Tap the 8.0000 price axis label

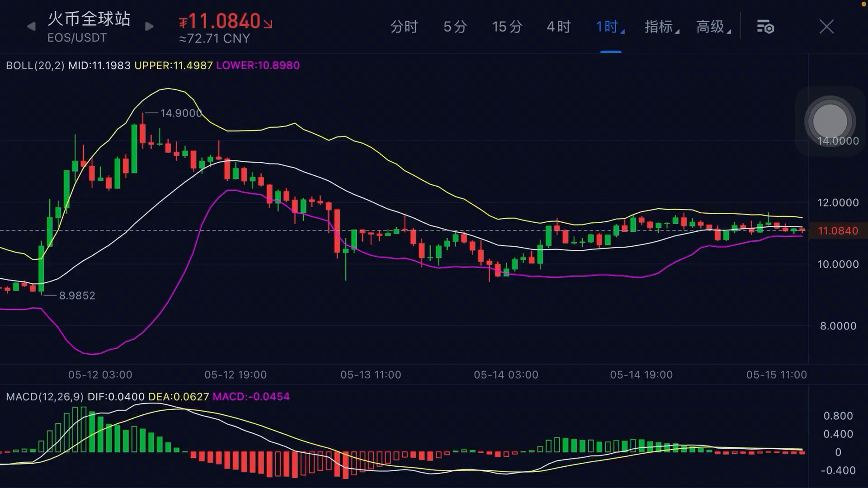pyautogui.click(x=838, y=326)
